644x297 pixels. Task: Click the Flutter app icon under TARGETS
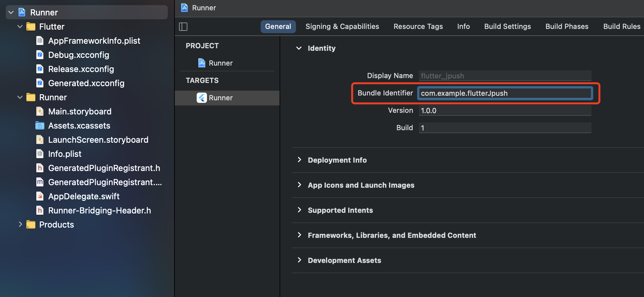[x=202, y=98]
